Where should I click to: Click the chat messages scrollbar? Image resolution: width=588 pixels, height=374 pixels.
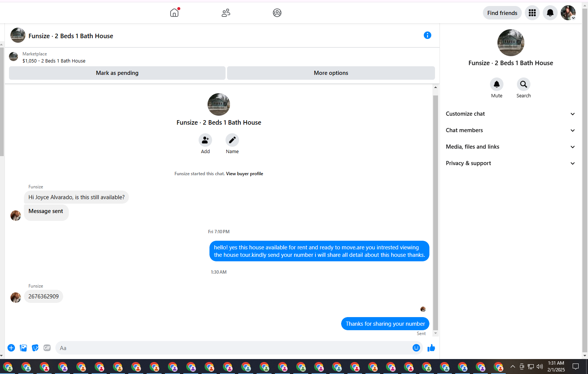click(435, 212)
